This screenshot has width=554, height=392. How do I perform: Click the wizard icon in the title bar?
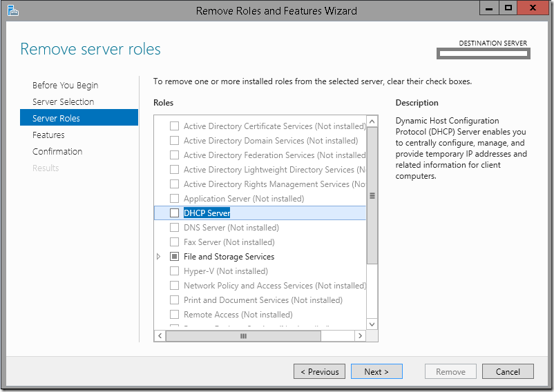12,10
